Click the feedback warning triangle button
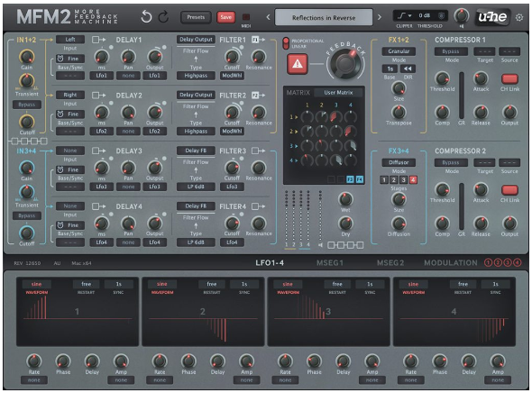 [x=298, y=63]
